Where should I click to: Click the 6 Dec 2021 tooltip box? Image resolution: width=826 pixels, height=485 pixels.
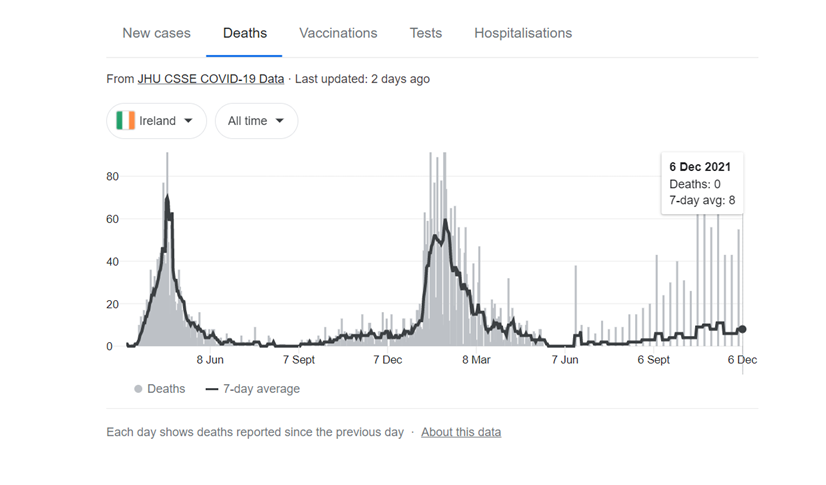point(704,184)
